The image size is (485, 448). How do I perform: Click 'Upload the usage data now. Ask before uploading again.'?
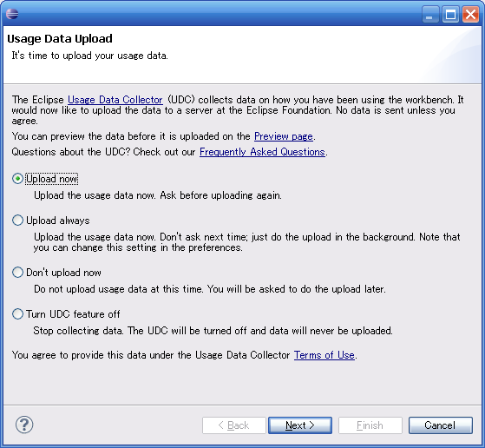pyautogui.click(x=158, y=195)
